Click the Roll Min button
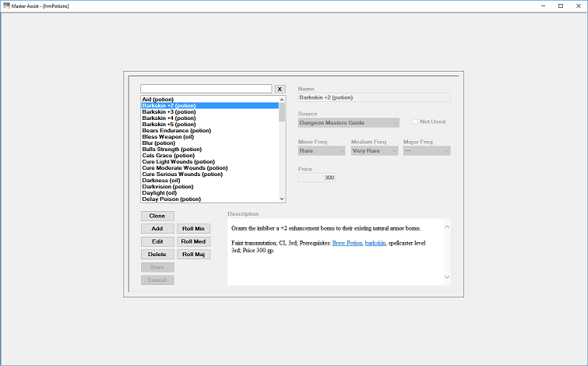The width and height of the screenshot is (588, 366). (193, 229)
